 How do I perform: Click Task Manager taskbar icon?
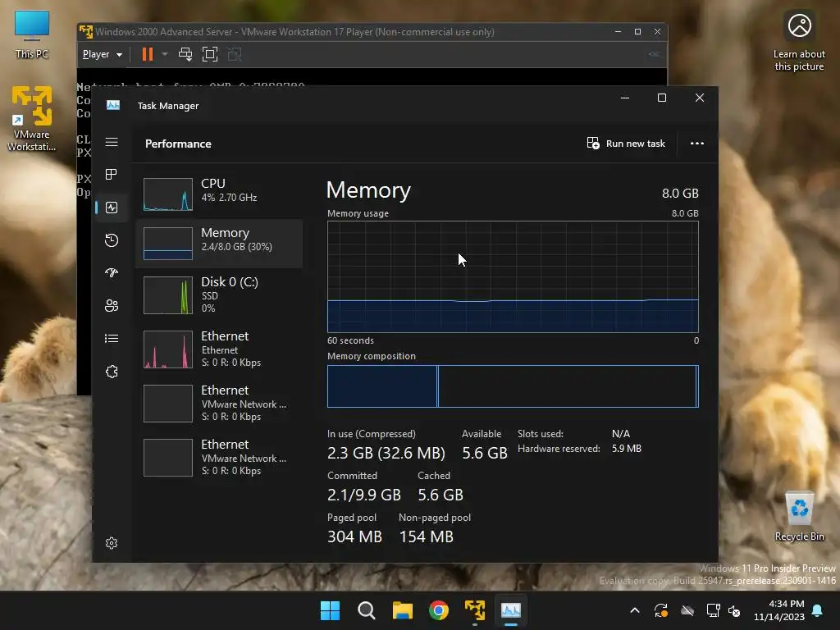[510, 610]
